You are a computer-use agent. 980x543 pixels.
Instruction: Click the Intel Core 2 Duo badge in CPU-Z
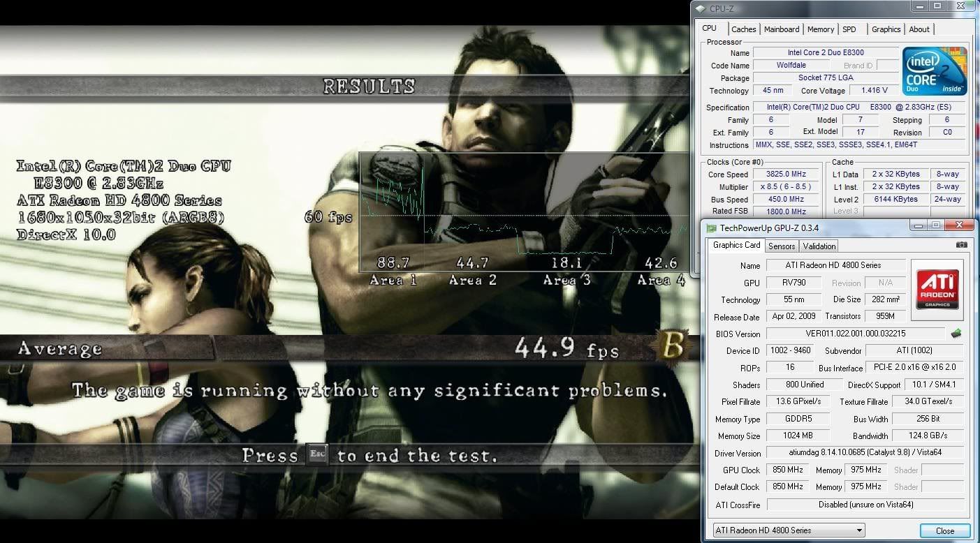click(x=934, y=70)
